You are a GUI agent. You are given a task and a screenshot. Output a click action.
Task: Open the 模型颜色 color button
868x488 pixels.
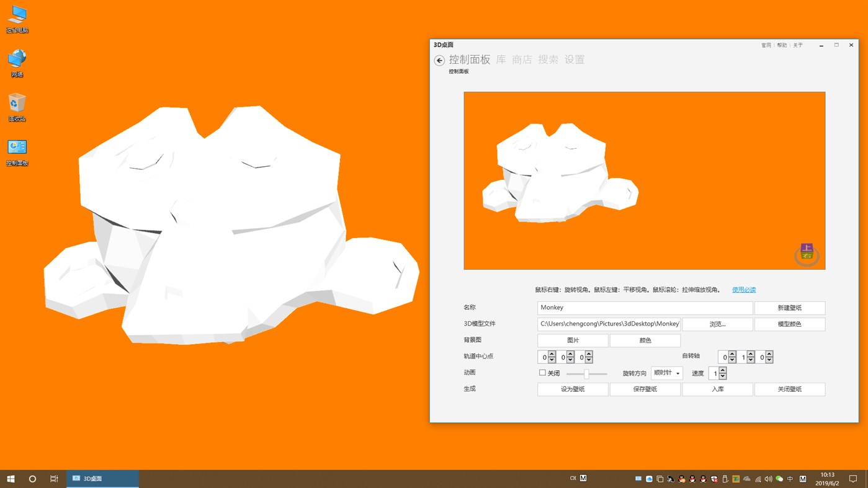(789, 324)
